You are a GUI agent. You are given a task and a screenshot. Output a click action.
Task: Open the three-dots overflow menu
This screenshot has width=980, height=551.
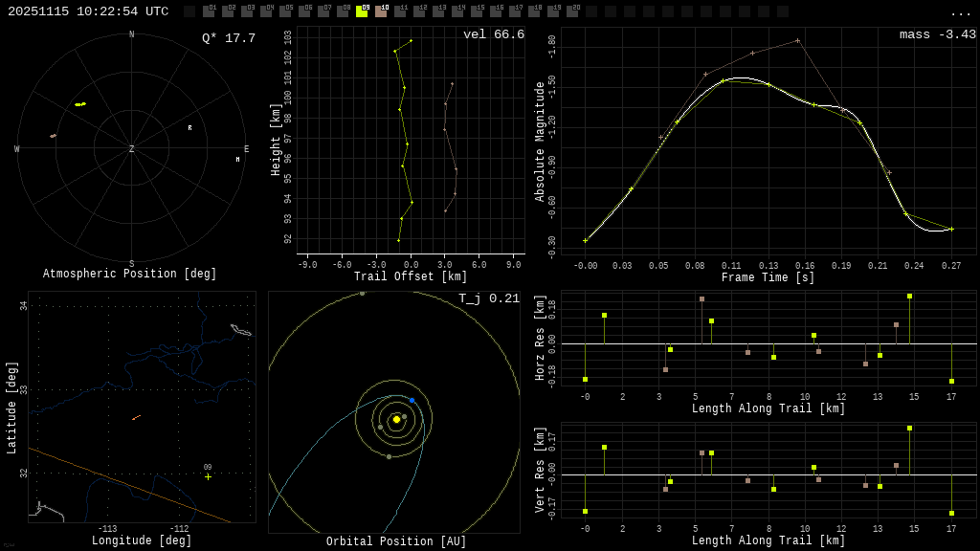[960, 13]
